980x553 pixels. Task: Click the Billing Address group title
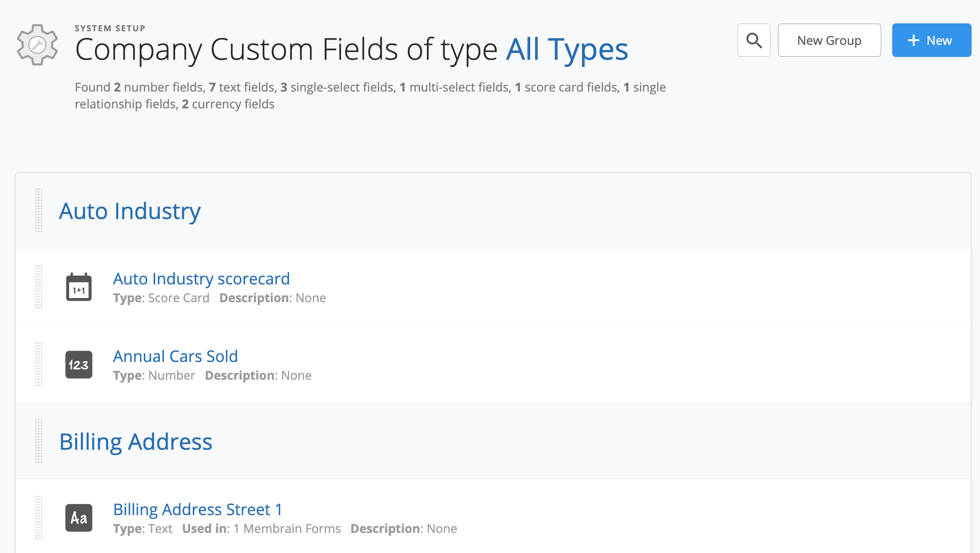click(136, 442)
